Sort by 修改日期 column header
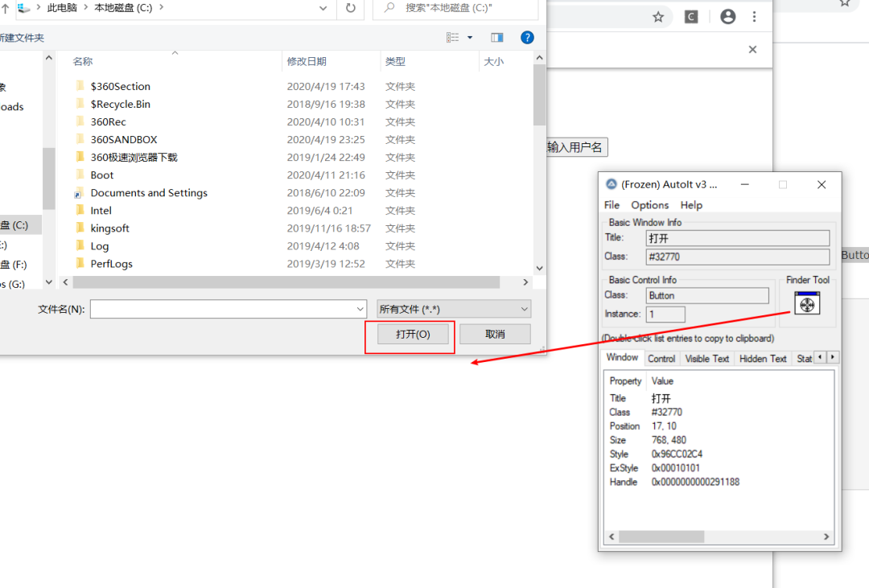The image size is (869, 588). click(307, 61)
